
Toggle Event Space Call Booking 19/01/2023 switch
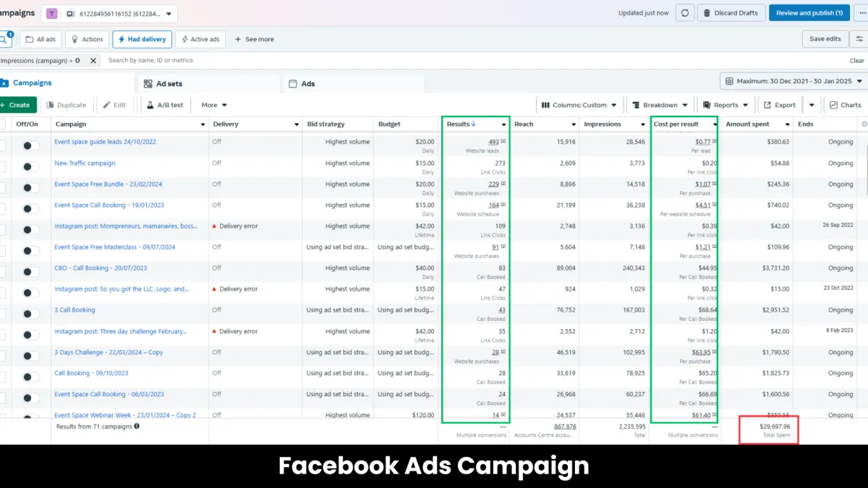30,208
